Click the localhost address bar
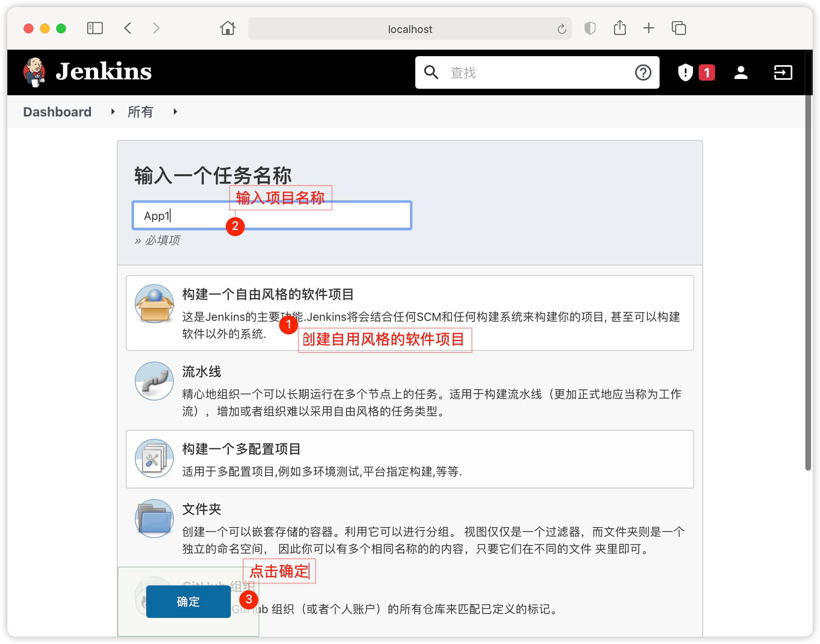820x644 pixels. (410, 28)
